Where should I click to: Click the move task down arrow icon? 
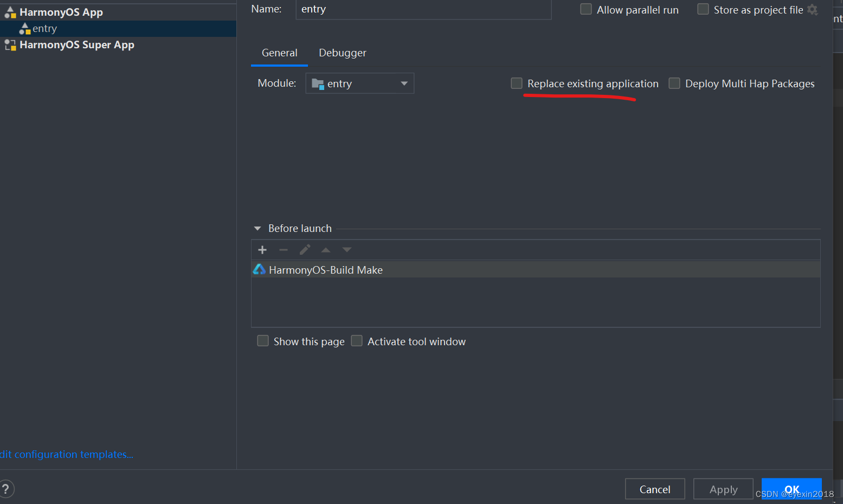[347, 250]
